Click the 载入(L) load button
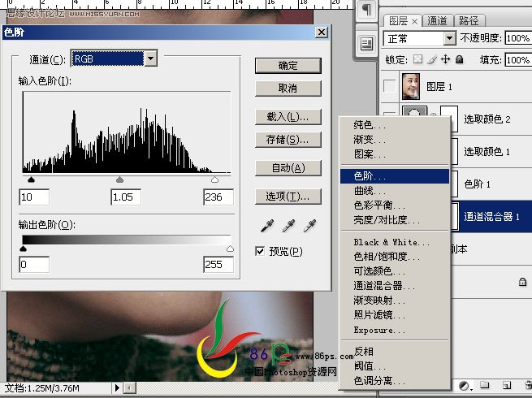This screenshot has width=532, height=398. click(288, 117)
